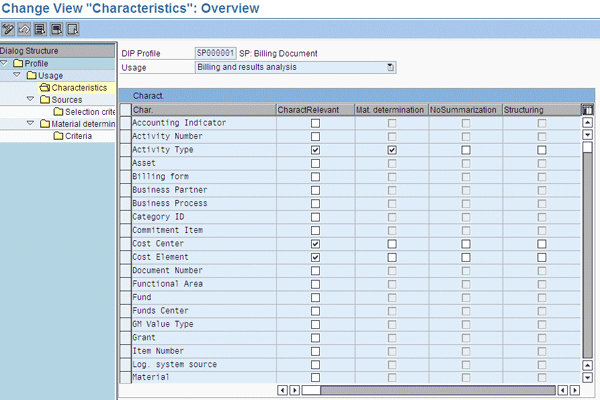
Task: Click the Business Partner characteristic cell
Action: [204, 190]
